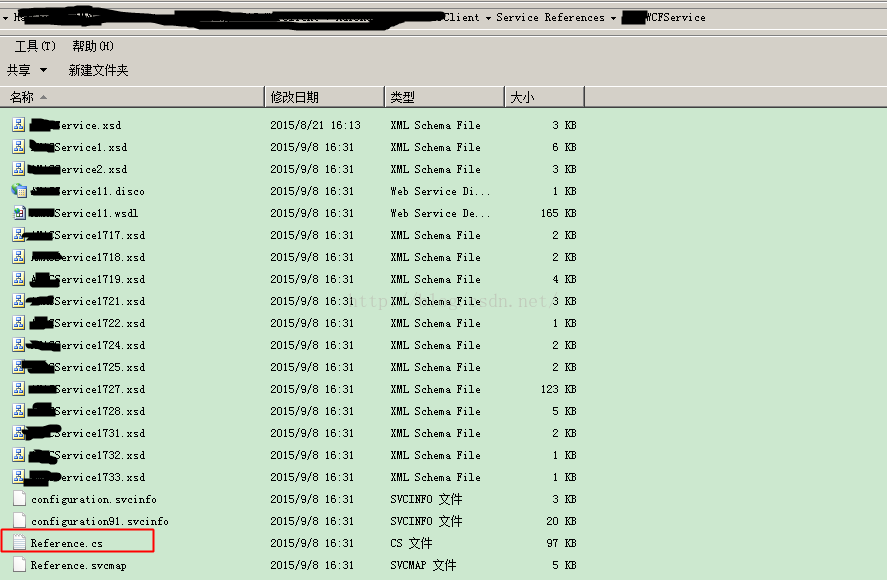The height and width of the screenshot is (580, 887).
Task: Sort by the 名称 column header
Action: [x=132, y=97]
